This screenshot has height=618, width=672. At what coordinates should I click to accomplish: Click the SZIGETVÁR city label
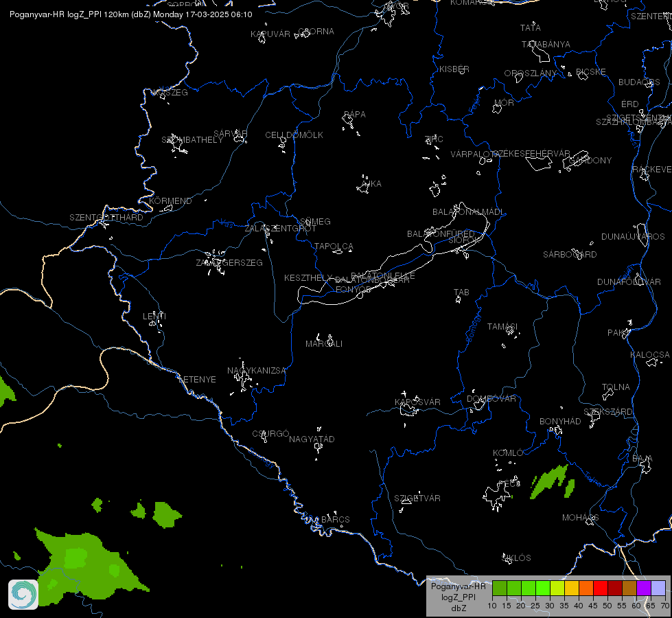(x=417, y=498)
